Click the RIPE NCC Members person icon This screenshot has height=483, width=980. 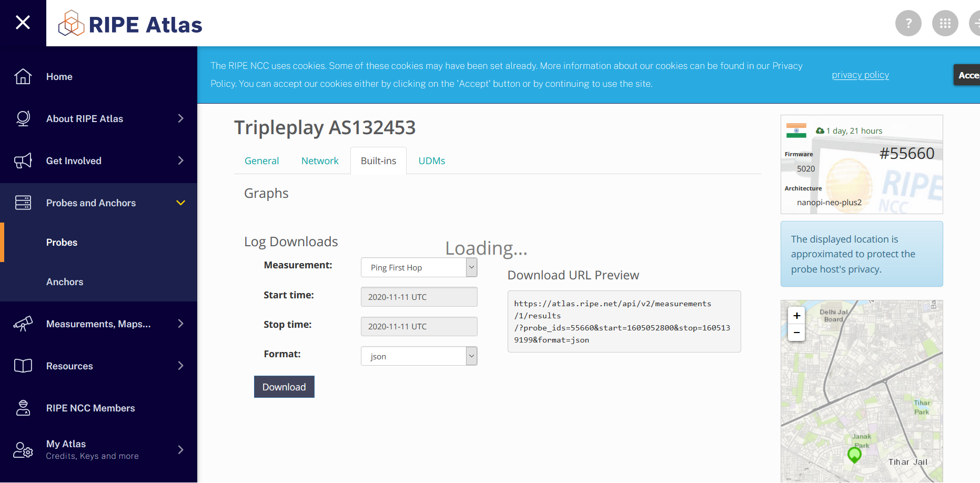pos(23,408)
